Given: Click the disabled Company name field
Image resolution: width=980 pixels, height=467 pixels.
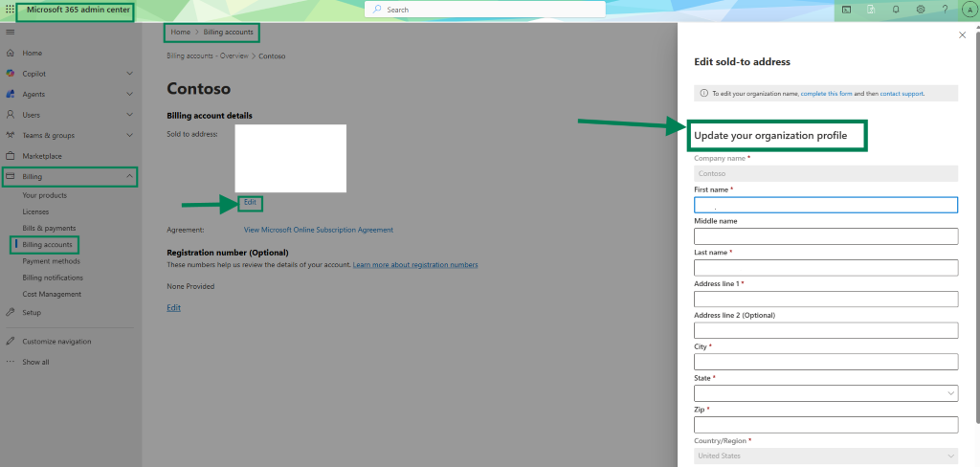Looking at the screenshot, I should 826,174.
